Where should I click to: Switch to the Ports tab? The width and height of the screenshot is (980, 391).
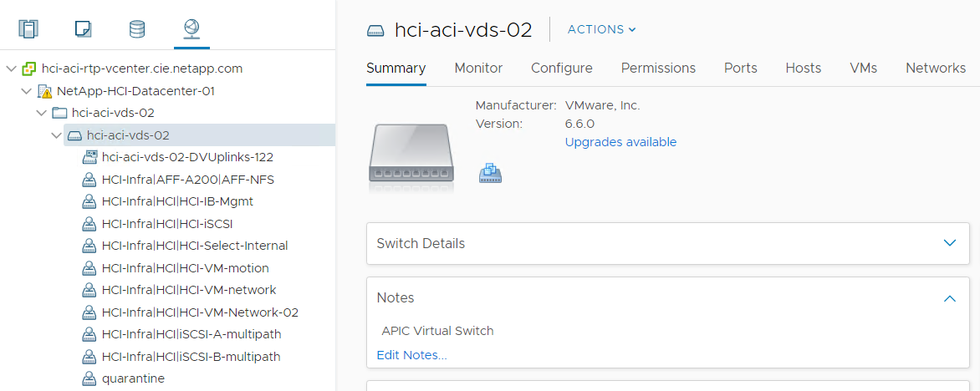(x=740, y=69)
